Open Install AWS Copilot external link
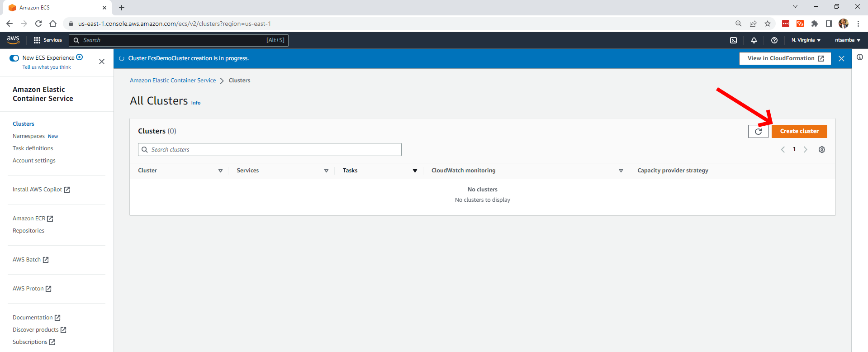 click(41, 190)
